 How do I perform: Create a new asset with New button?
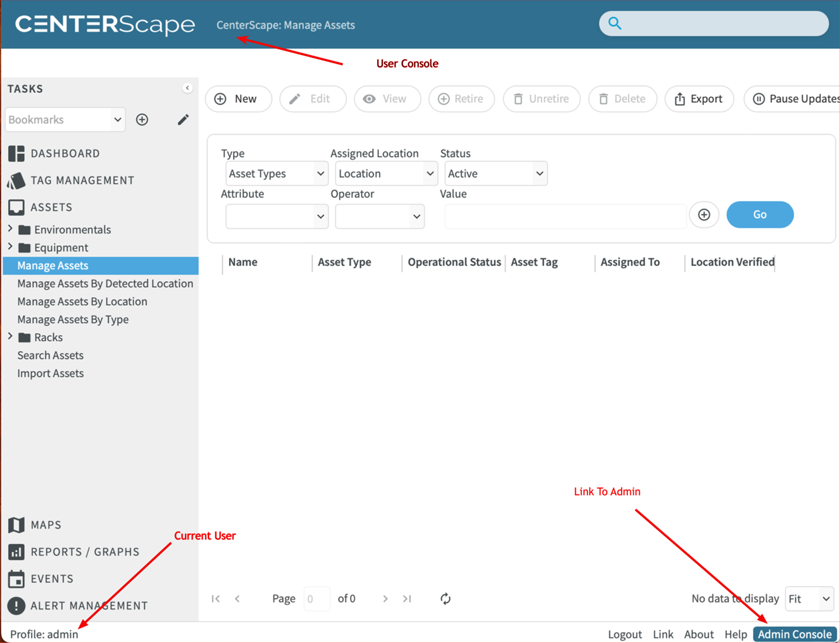coord(238,99)
